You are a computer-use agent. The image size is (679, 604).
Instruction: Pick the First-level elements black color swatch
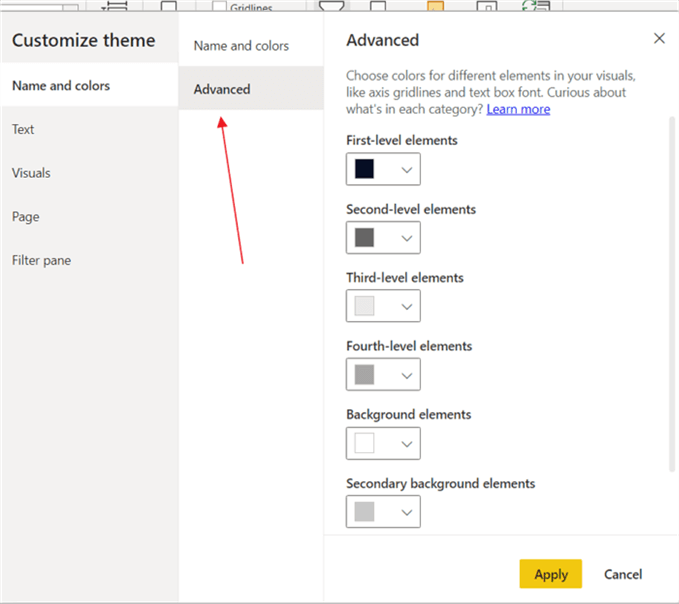[x=364, y=169]
